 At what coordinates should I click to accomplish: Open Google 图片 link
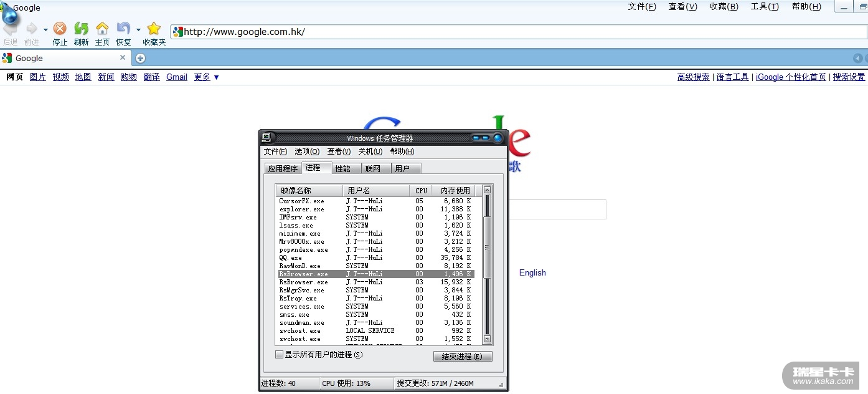click(x=38, y=77)
